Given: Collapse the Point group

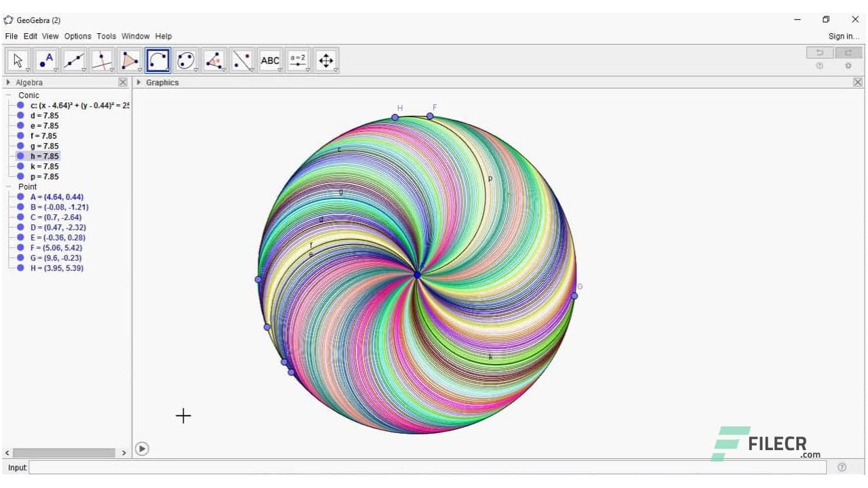Looking at the screenshot, I should coord(7,186).
